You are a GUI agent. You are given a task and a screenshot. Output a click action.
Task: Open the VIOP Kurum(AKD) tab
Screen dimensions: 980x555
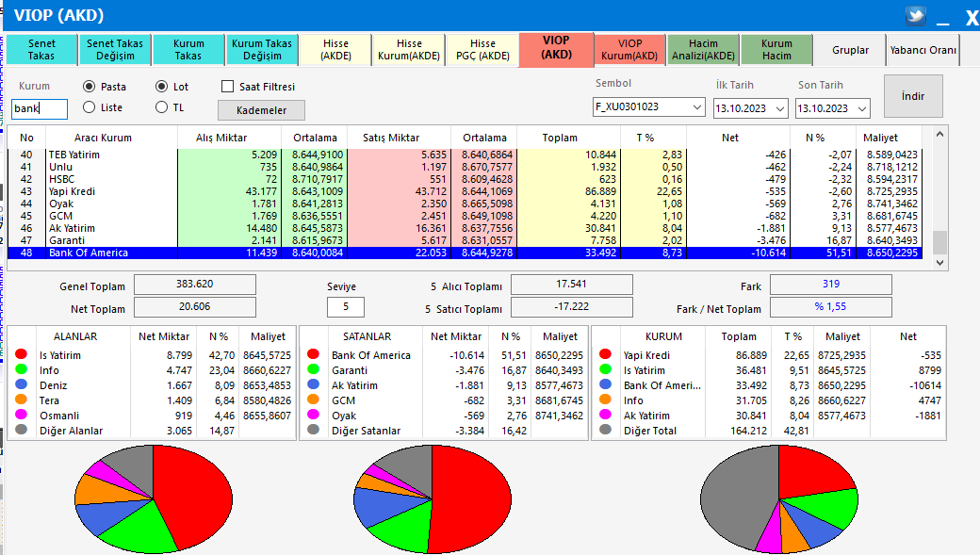pos(630,49)
